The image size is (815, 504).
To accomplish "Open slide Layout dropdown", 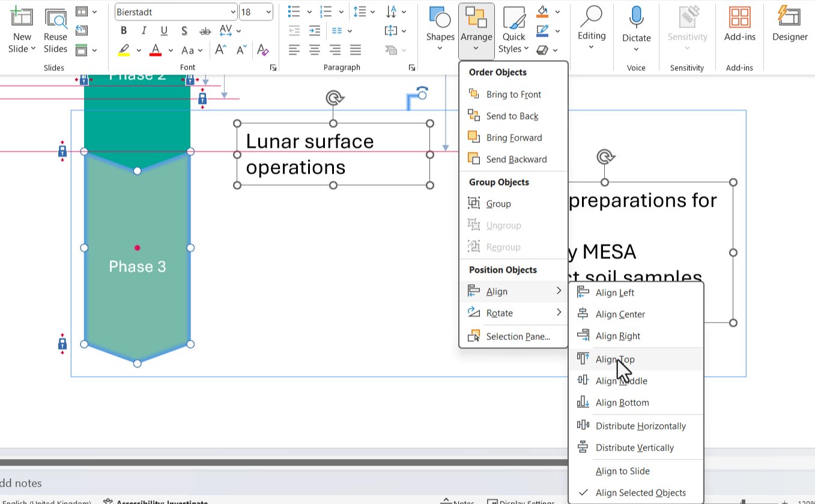I will pos(86,11).
